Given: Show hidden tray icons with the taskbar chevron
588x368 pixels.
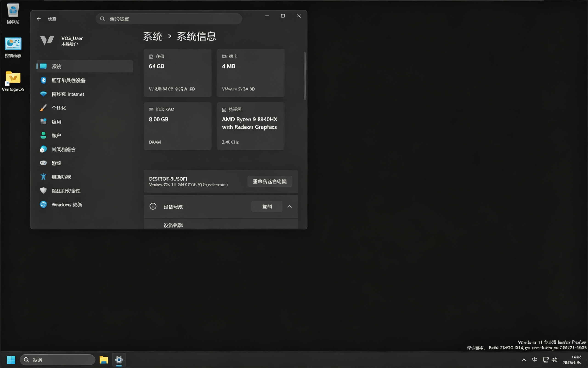Looking at the screenshot, I should [524, 359].
